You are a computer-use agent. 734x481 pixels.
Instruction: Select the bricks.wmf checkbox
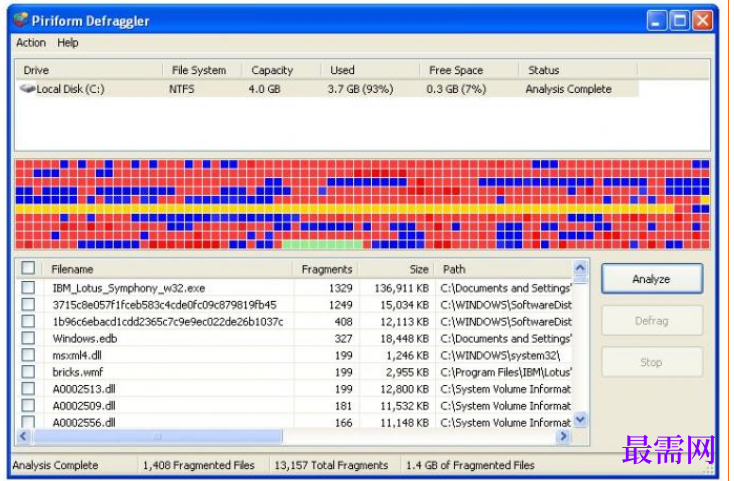(28, 372)
